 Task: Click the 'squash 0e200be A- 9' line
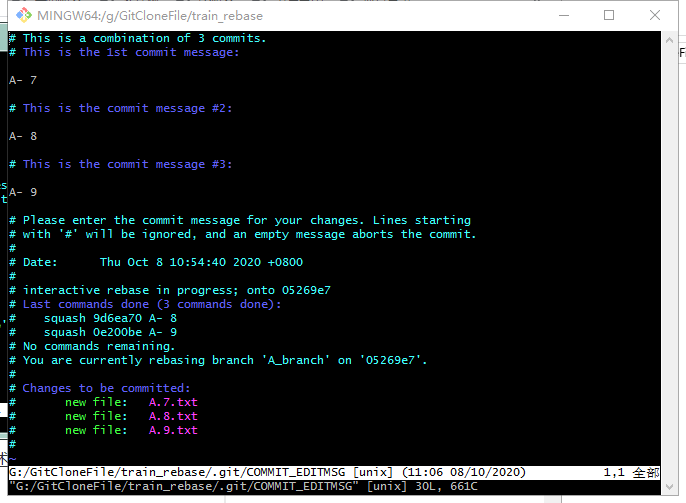coord(110,332)
